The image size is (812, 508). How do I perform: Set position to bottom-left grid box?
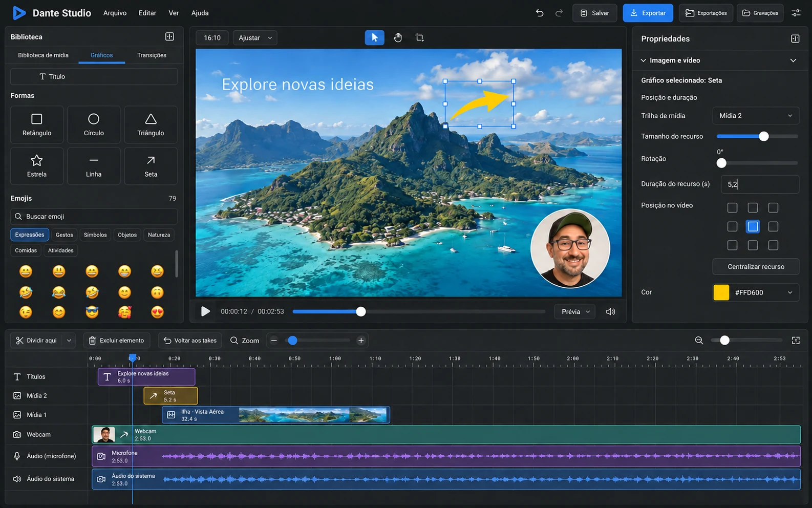click(733, 245)
